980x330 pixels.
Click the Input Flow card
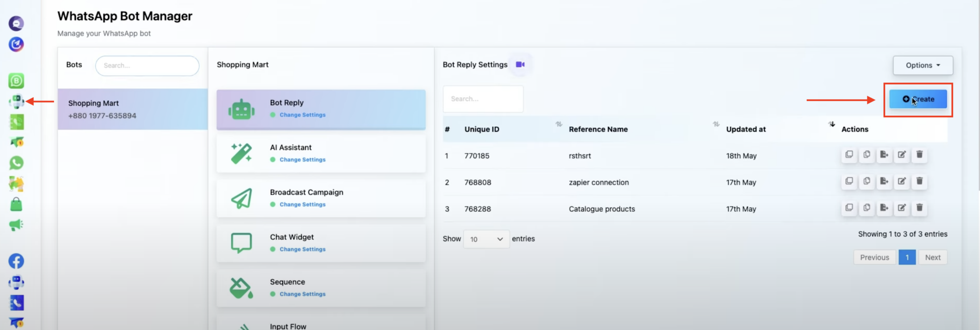coord(321,322)
